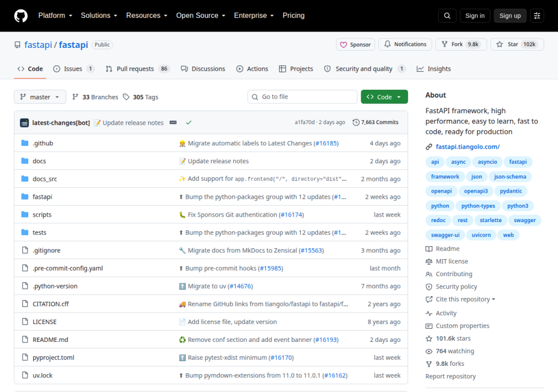Click the .github folder icon
The image size is (558, 392).
point(25,143)
